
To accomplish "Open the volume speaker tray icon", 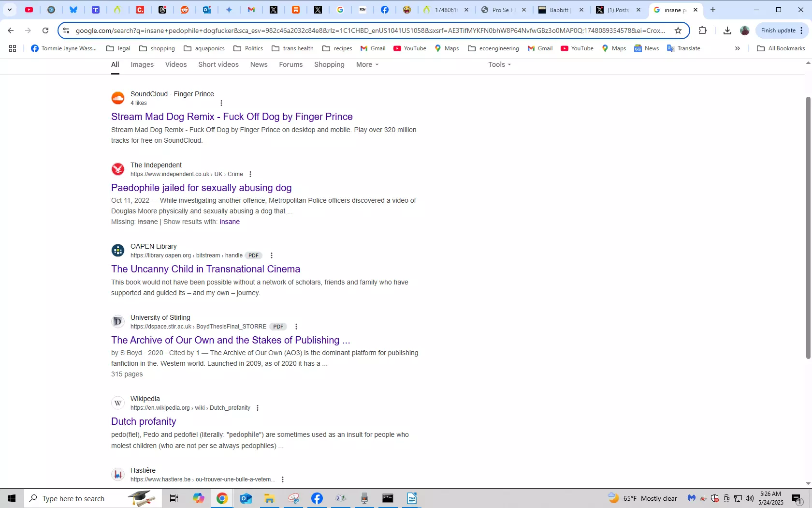I will (750, 498).
